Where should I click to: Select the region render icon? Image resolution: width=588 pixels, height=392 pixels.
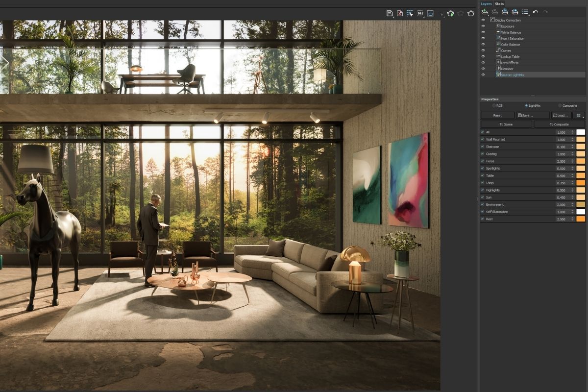(x=409, y=13)
